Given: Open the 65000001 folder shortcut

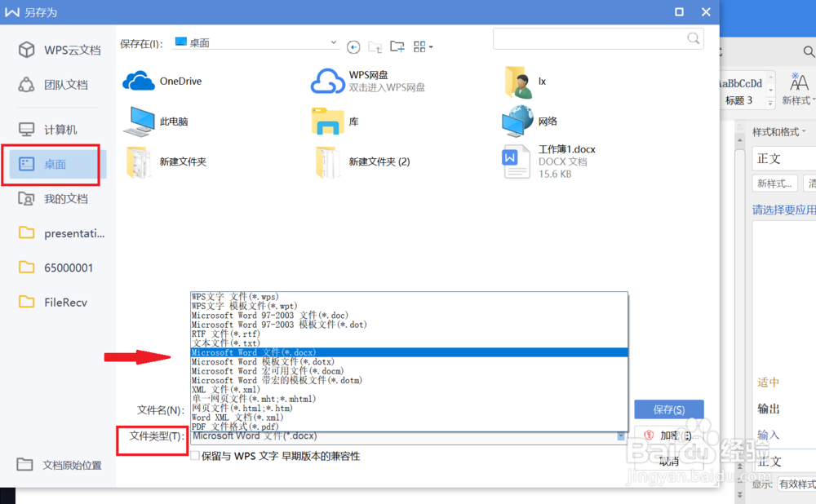Looking at the screenshot, I should tap(55, 267).
